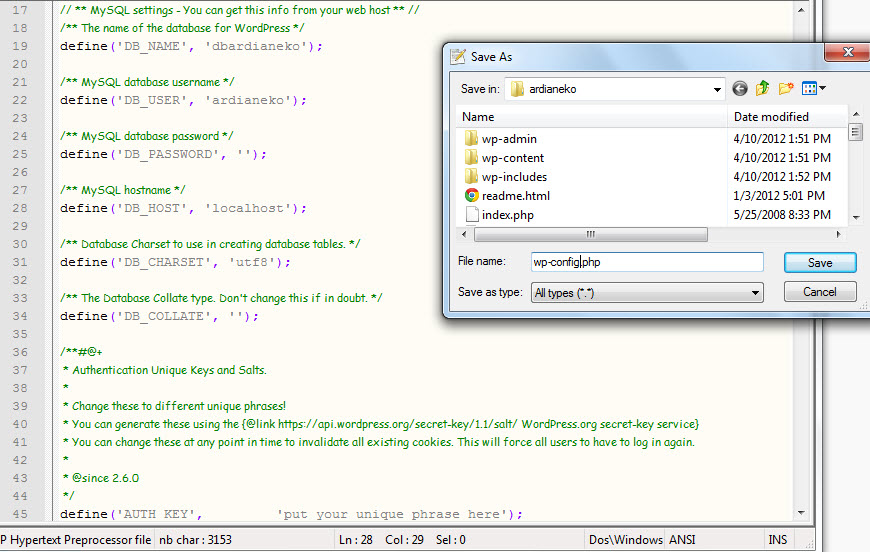Expand the Save in folder dropdown
Viewport: 870px width, 552px height.
[x=717, y=89]
